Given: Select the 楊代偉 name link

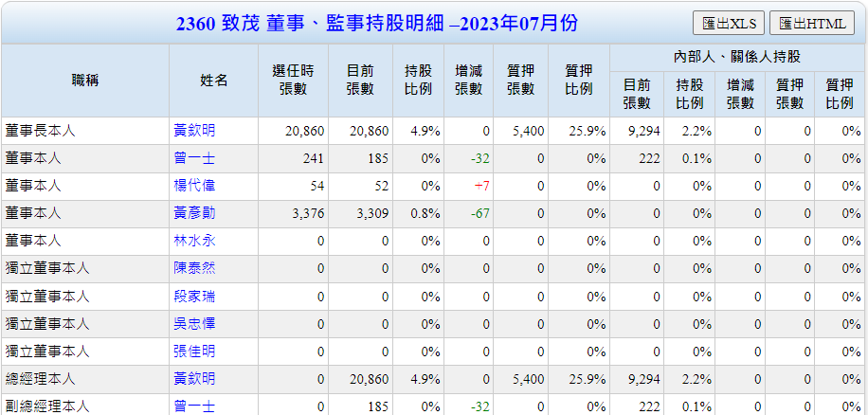Looking at the screenshot, I should click(x=194, y=186).
